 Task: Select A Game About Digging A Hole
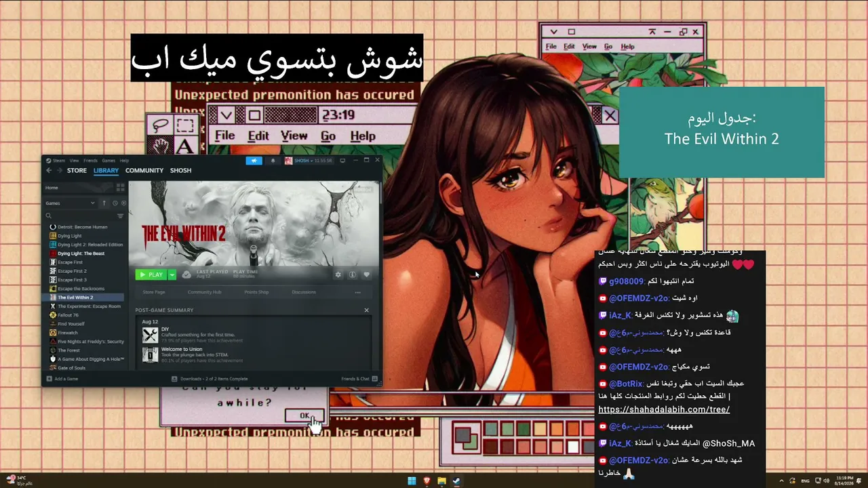[x=87, y=359]
